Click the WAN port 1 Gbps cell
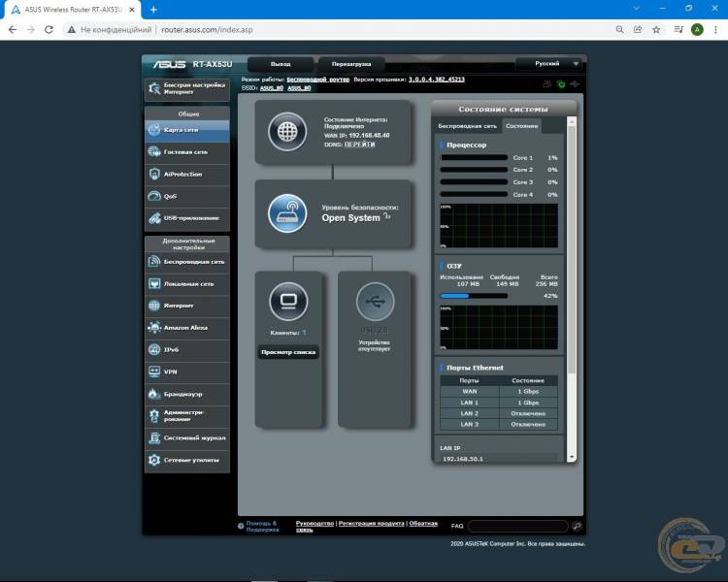 click(x=528, y=392)
